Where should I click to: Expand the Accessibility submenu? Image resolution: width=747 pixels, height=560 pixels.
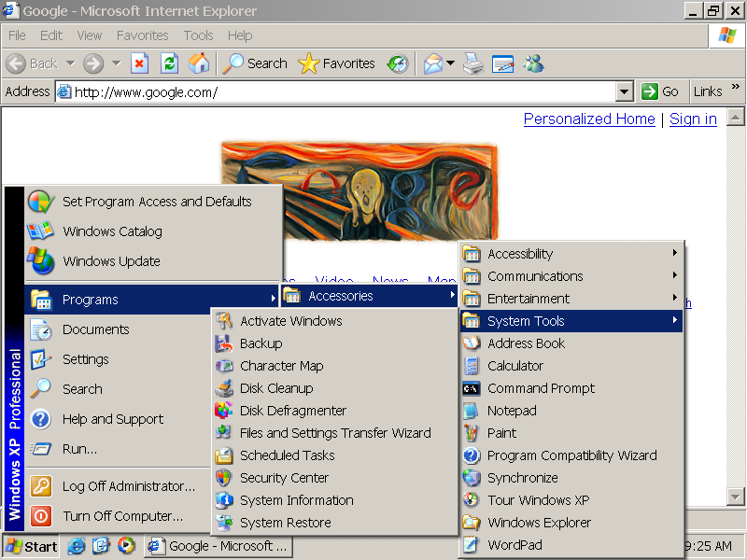pos(571,254)
